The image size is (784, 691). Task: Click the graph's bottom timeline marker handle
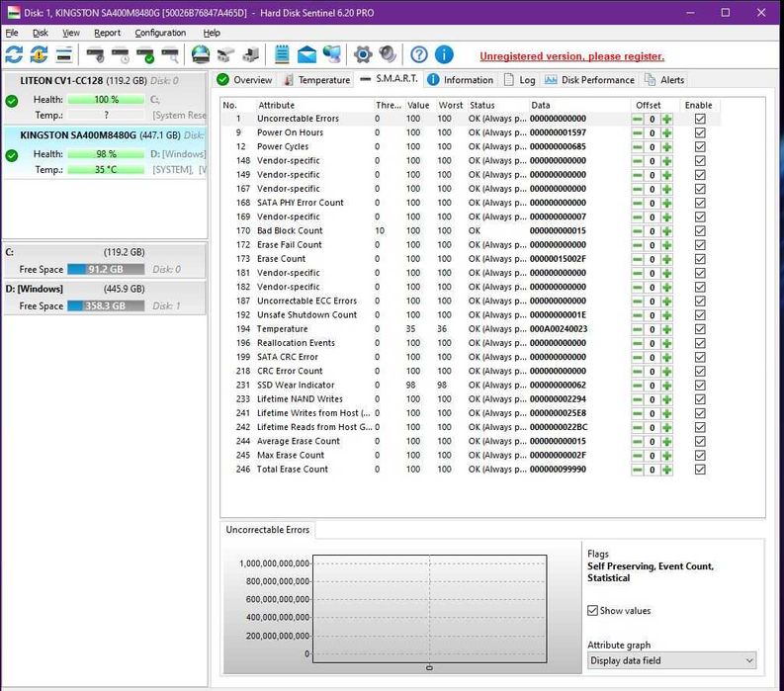(x=429, y=667)
